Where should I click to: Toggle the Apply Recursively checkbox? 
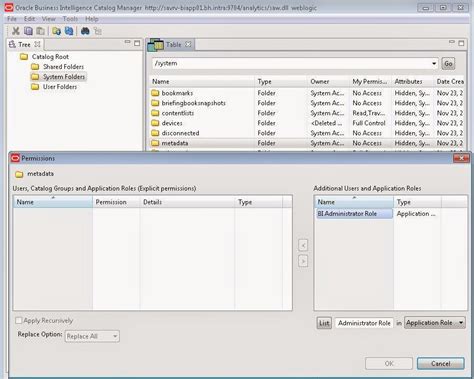click(19, 320)
